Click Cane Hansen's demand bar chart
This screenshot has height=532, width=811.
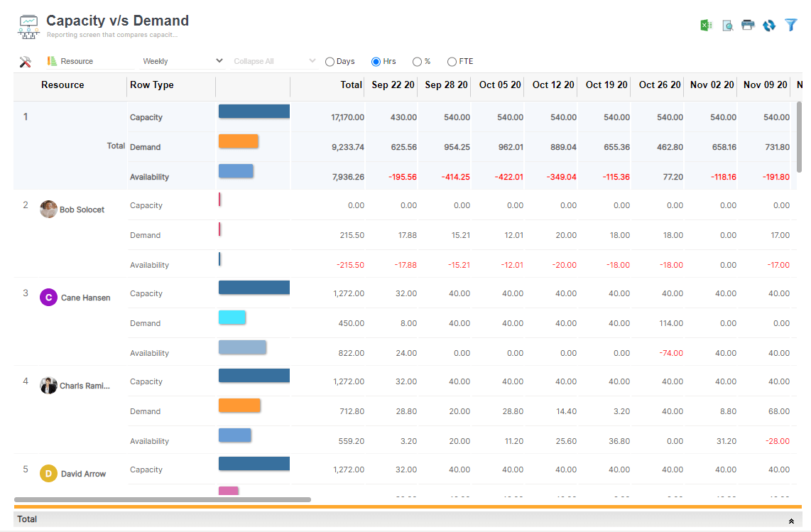click(x=232, y=317)
